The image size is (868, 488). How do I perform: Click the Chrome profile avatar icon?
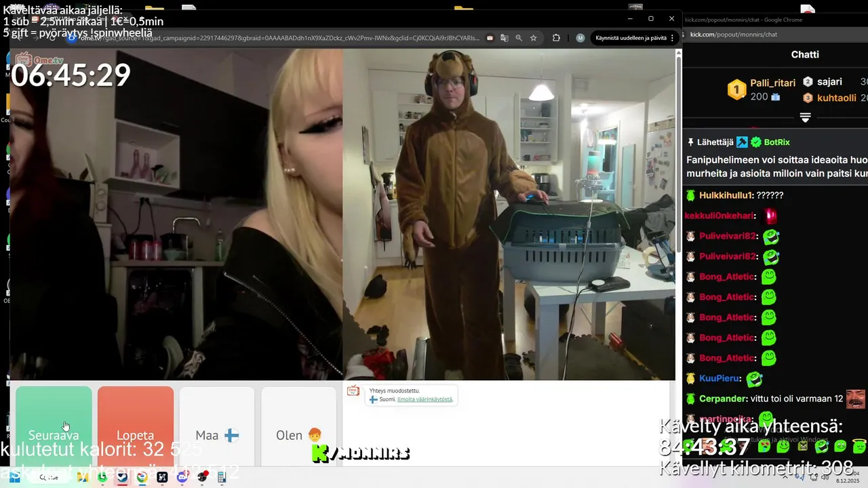pyautogui.click(x=580, y=38)
